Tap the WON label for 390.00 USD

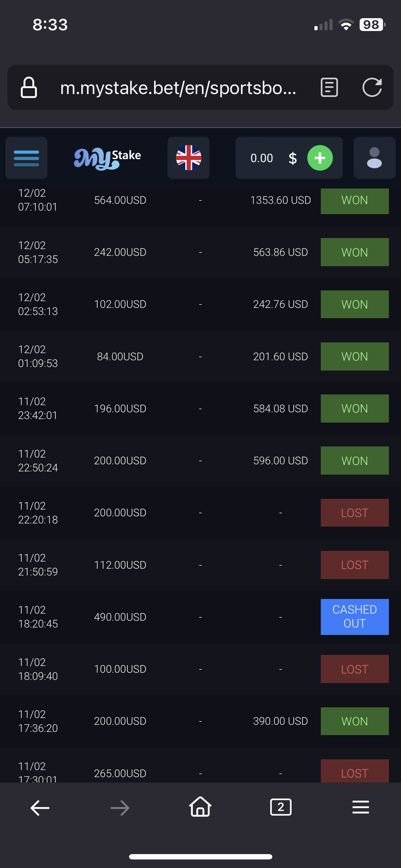coord(354,721)
